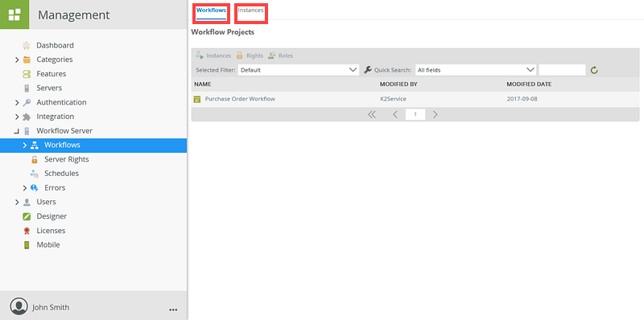Screen dimensions: 644x320
Task: Open the Designer menu item
Action: point(52,216)
